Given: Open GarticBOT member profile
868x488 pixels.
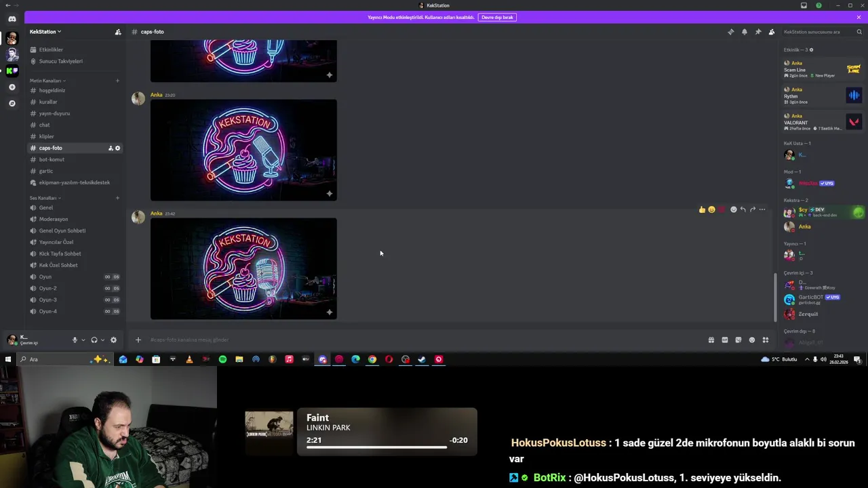Looking at the screenshot, I should 823,299.
